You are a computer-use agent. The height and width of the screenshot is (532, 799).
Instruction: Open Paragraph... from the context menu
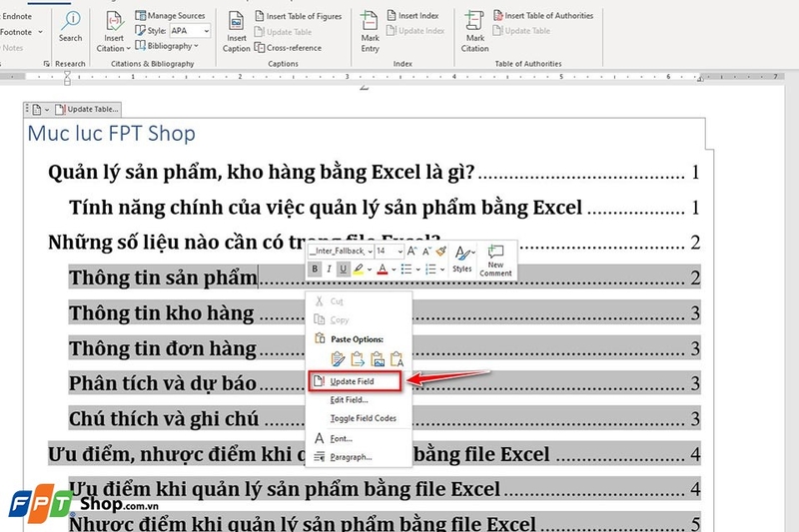[x=351, y=458]
